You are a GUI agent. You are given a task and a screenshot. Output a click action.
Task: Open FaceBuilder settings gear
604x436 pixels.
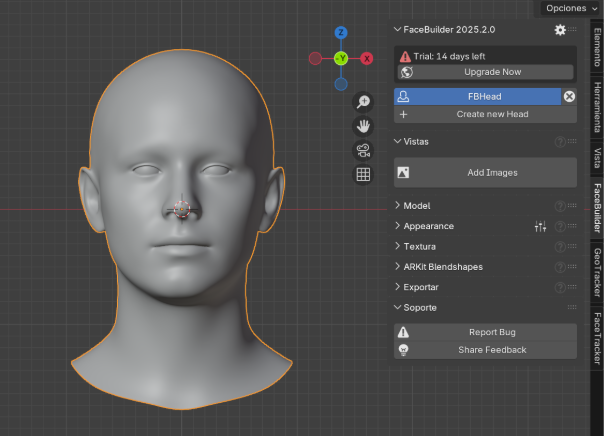560,30
